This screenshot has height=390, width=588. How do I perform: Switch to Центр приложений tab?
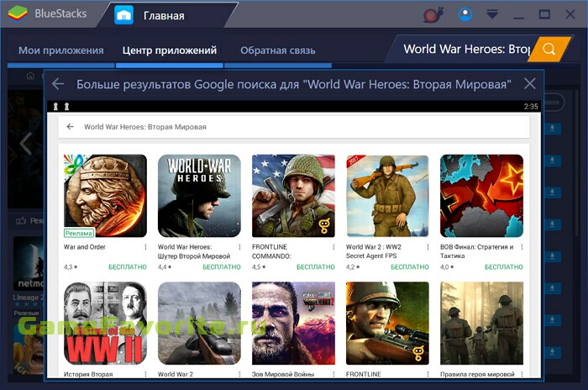[x=170, y=50]
